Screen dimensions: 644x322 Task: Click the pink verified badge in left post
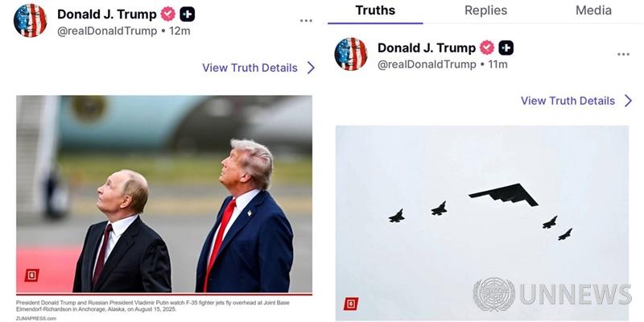click(167, 14)
